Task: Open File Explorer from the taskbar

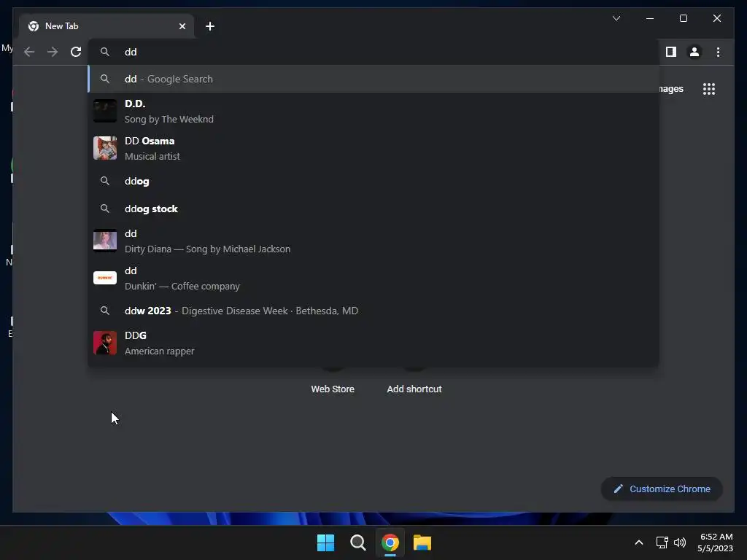Action: tap(422, 542)
